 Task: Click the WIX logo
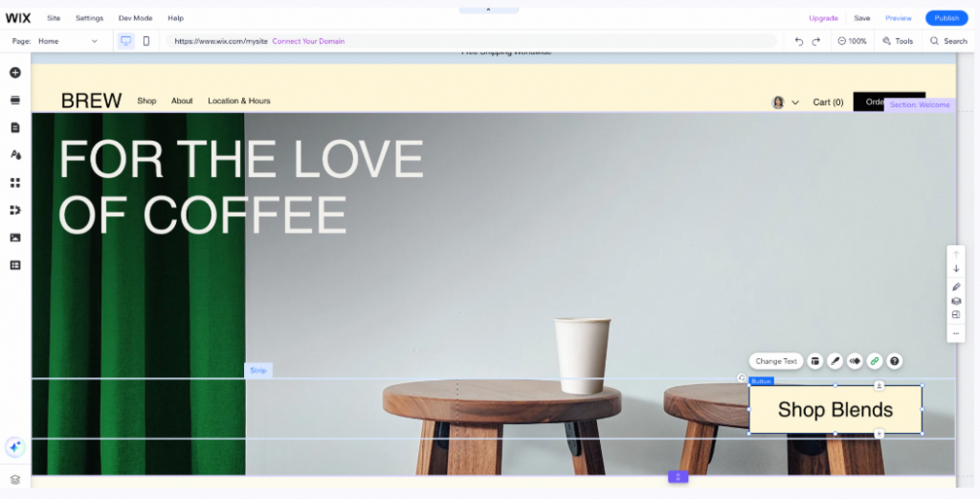(x=18, y=18)
